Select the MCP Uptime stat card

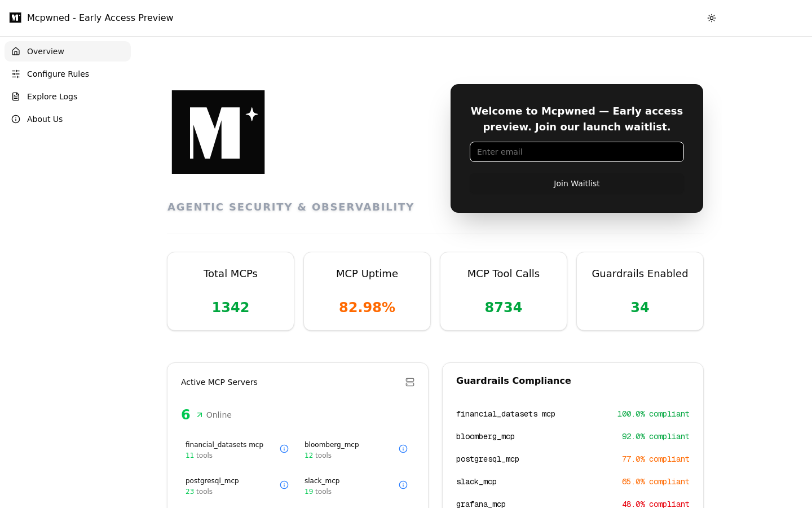(x=367, y=291)
